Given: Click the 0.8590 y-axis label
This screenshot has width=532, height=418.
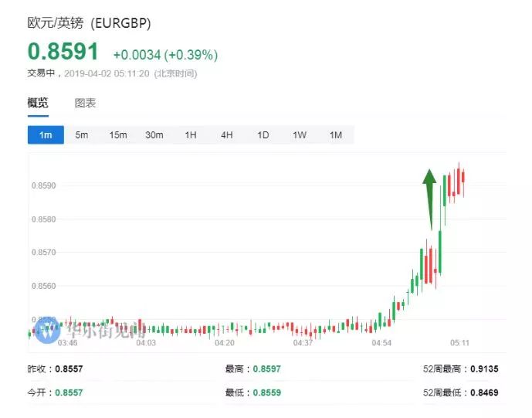Looking at the screenshot, I should [x=44, y=185].
